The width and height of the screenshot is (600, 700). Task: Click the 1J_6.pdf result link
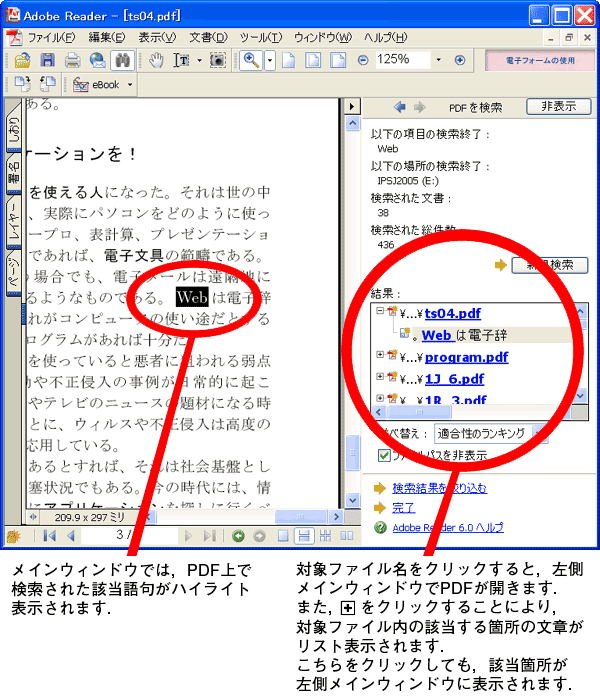pyautogui.click(x=454, y=379)
